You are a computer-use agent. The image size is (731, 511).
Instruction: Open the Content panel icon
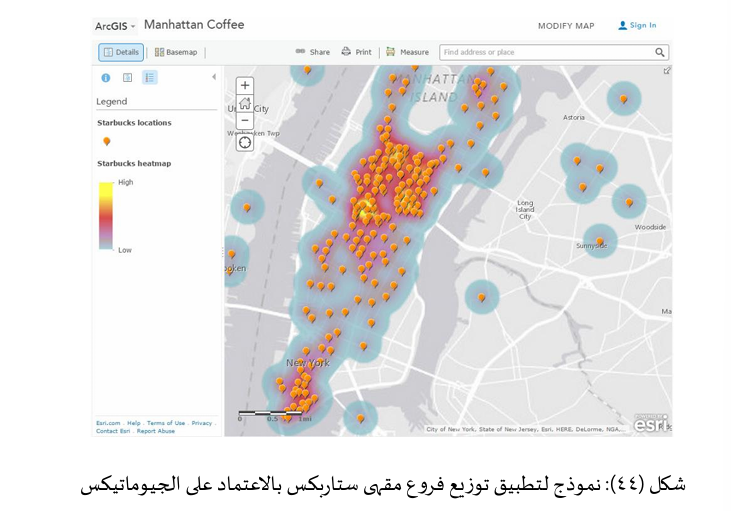point(127,77)
